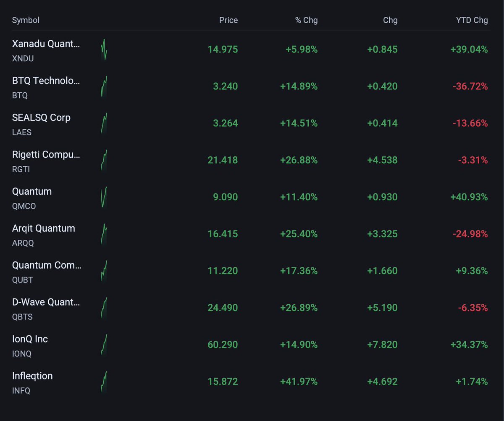Click the +26.88% change value
The height and width of the screenshot is (421, 504).
tap(299, 160)
